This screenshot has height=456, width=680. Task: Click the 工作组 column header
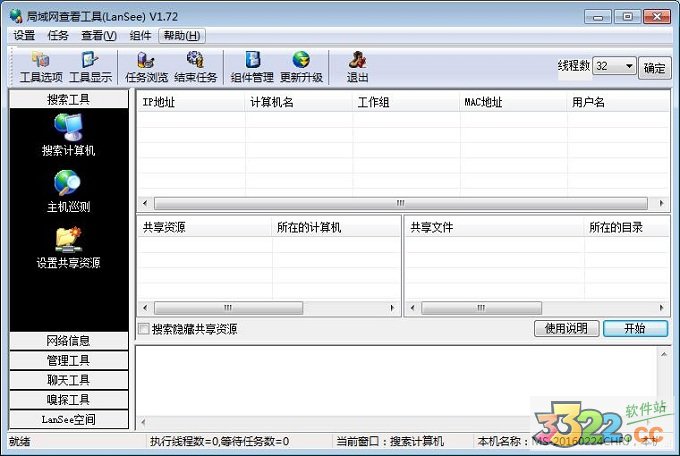(406, 102)
